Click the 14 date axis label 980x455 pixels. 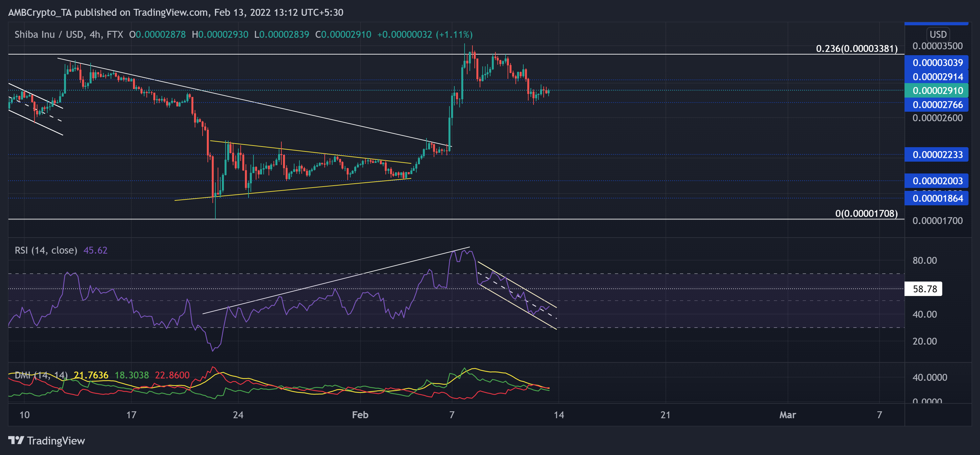558,415
